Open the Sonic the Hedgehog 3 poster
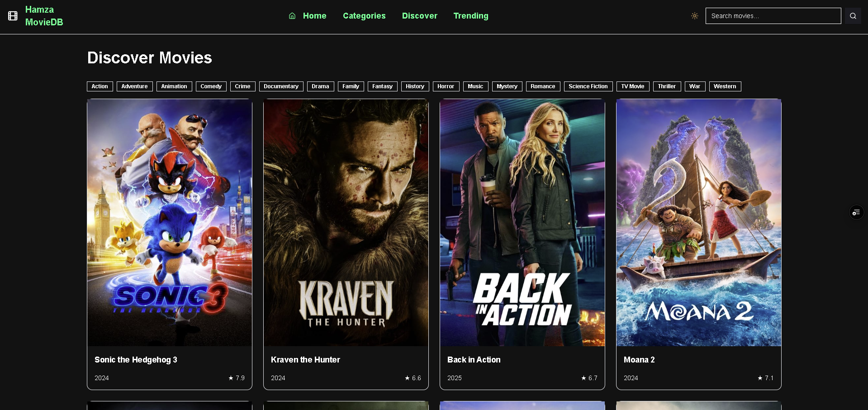Screen dimensions: 868x410 (170, 223)
